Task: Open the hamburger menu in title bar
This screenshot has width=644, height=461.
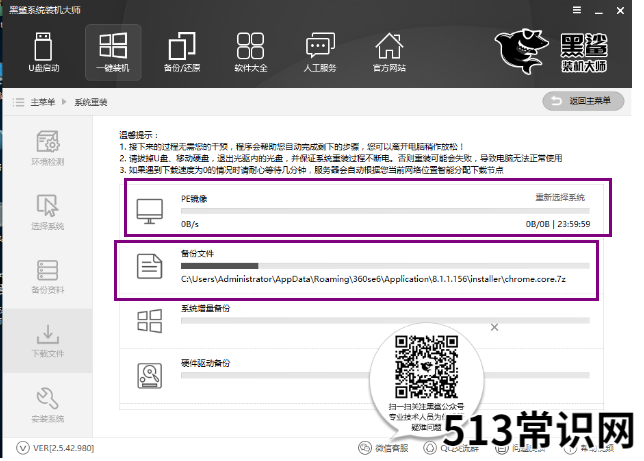Action: [x=577, y=10]
